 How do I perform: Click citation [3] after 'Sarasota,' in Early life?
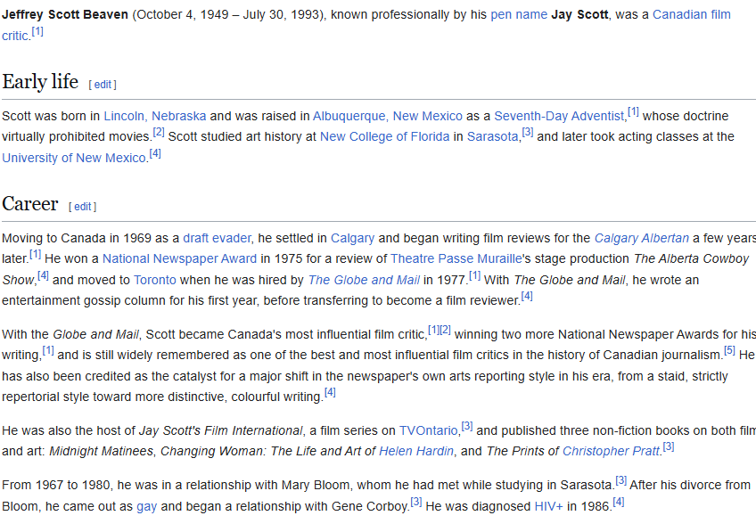[x=528, y=133]
